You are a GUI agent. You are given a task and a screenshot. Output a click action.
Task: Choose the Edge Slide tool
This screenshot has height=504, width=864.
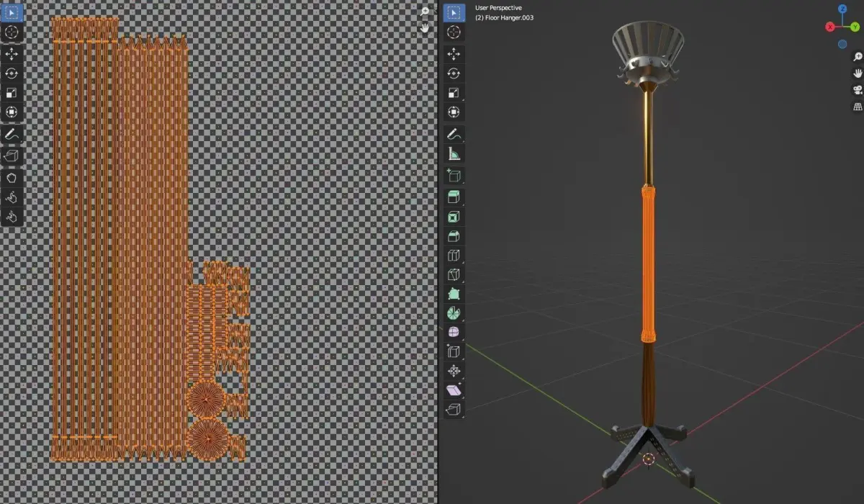(454, 352)
